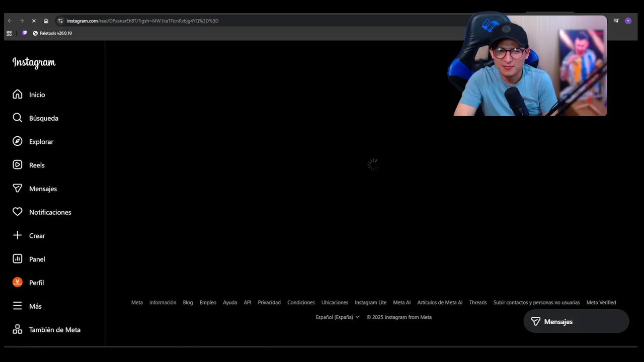Open the Artículos de Meta AI link
This screenshot has height=362, width=644.
click(x=440, y=303)
